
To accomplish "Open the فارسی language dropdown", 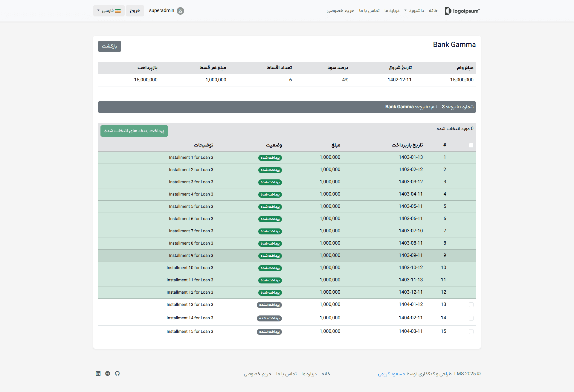I will pyautogui.click(x=109, y=11).
